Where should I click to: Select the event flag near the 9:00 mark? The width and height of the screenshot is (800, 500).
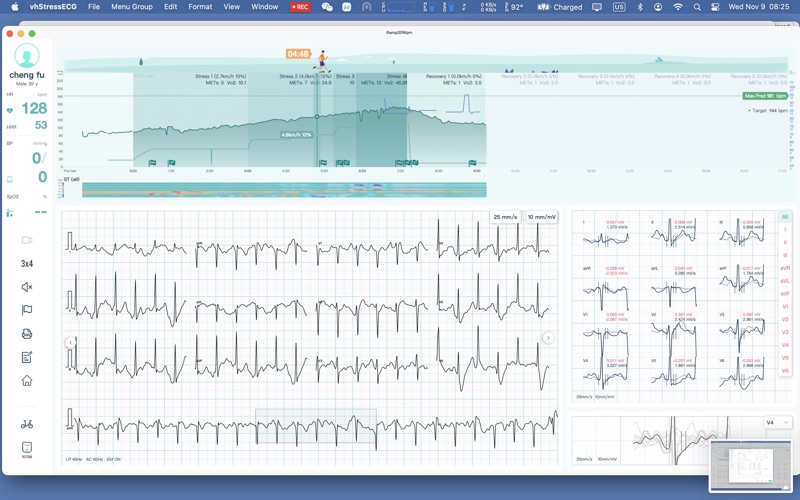click(x=472, y=163)
